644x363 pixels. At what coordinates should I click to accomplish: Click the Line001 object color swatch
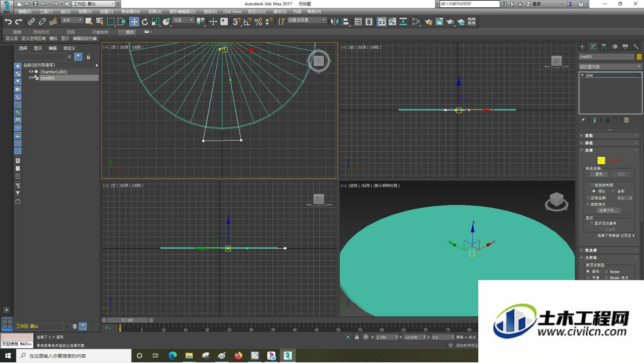(x=639, y=57)
